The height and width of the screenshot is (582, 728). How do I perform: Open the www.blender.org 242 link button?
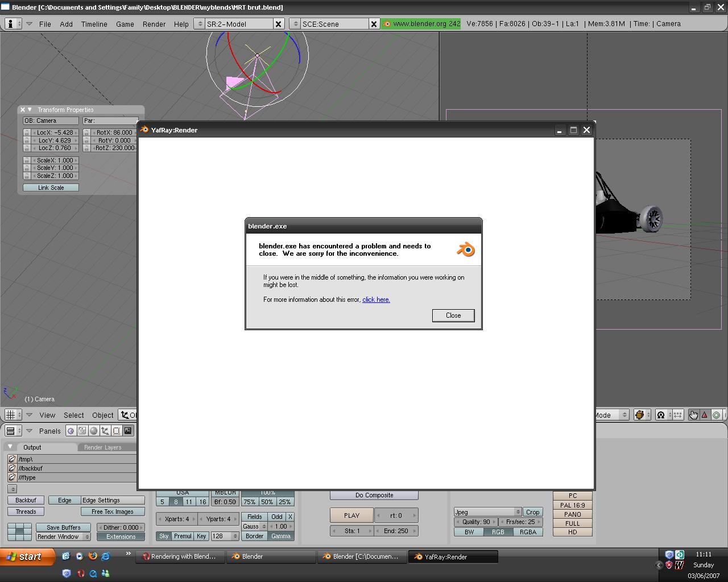point(421,24)
